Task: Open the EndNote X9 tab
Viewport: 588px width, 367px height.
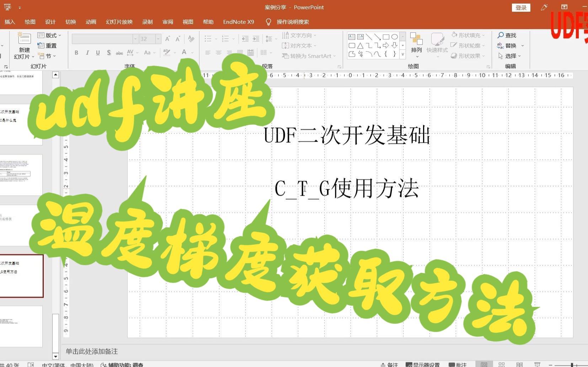Action: 239,22
